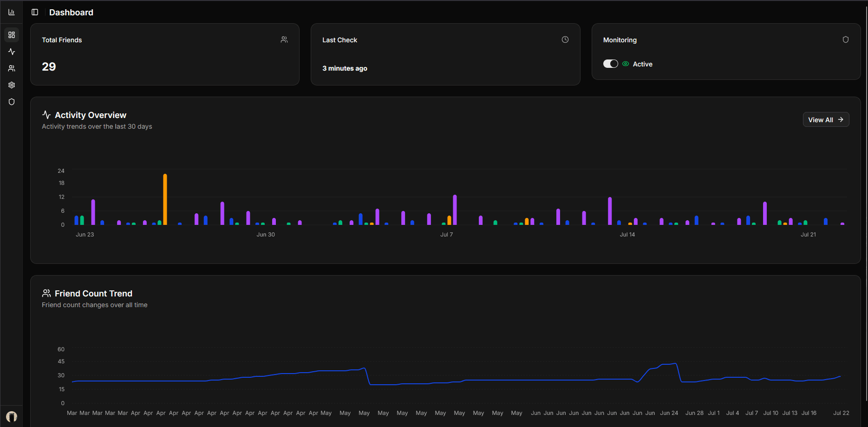The width and height of the screenshot is (868, 427).
Task: Click the clock icon on Last Check card
Action: coord(565,39)
